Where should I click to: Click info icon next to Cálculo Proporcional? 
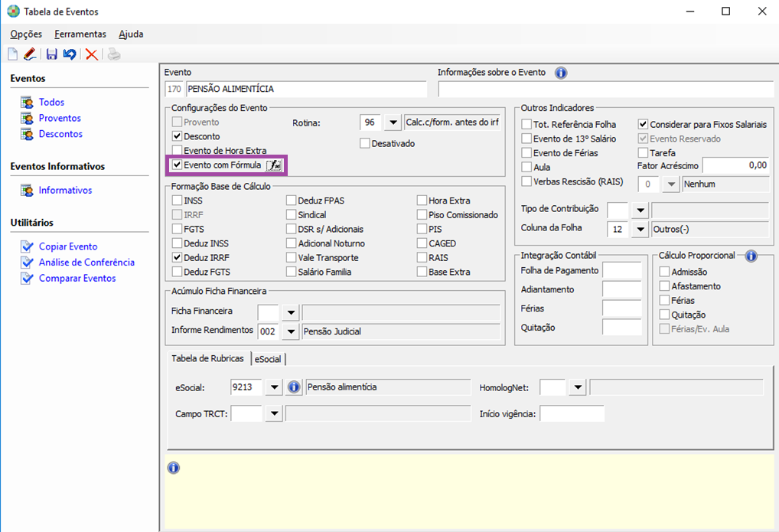[x=751, y=256]
